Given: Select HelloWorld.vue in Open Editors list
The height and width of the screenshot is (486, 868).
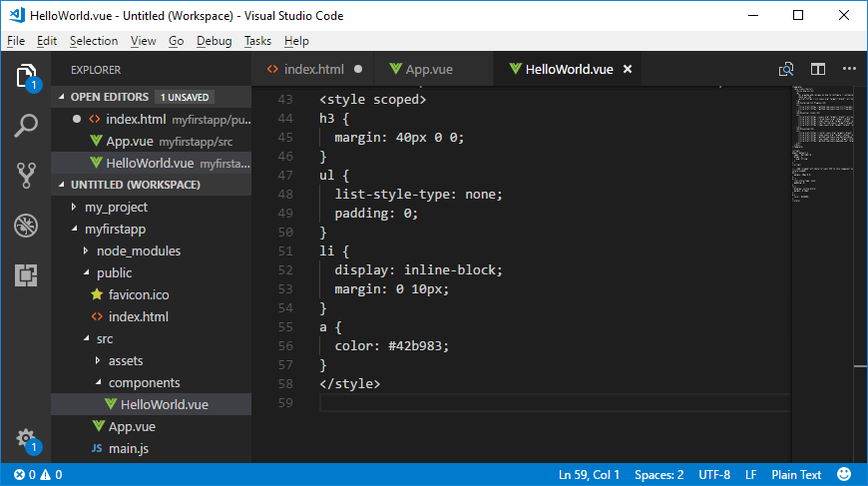Looking at the screenshot, I should (x=151, y=163).
